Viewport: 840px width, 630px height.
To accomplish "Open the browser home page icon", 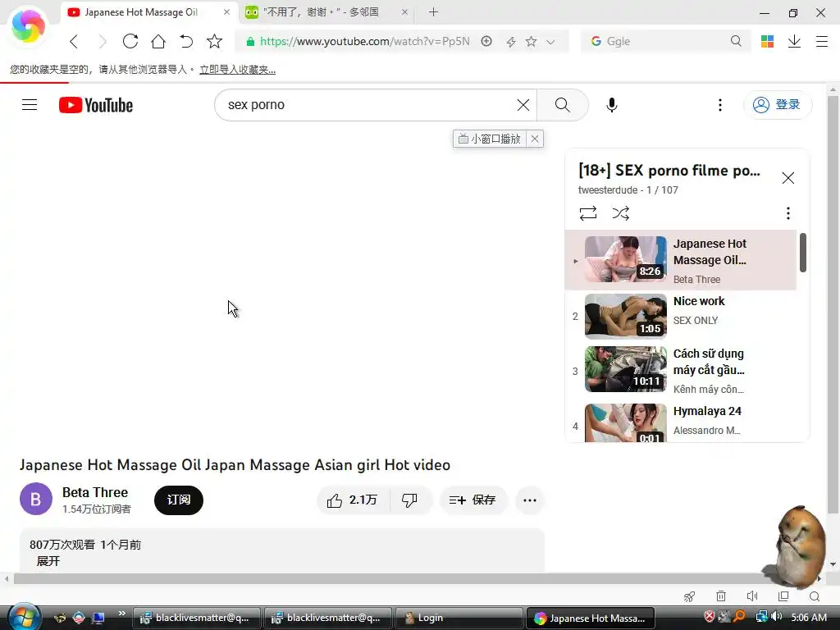I will (158, 41).
